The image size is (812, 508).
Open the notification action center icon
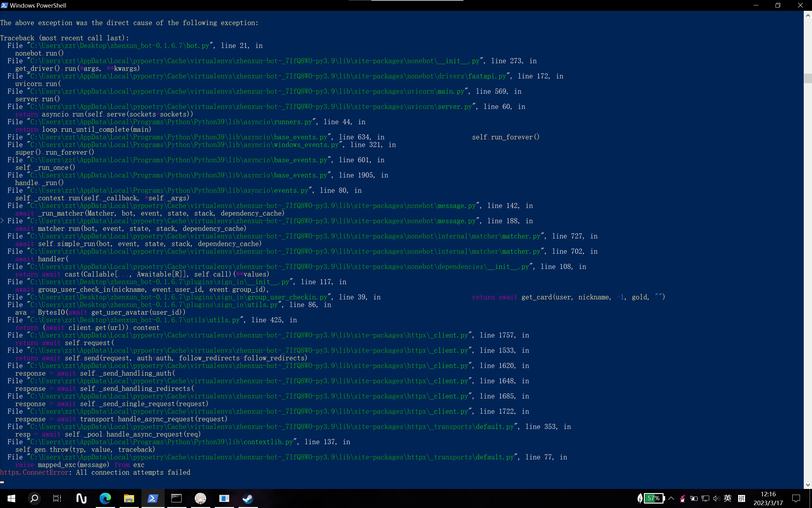coord(796,498)
